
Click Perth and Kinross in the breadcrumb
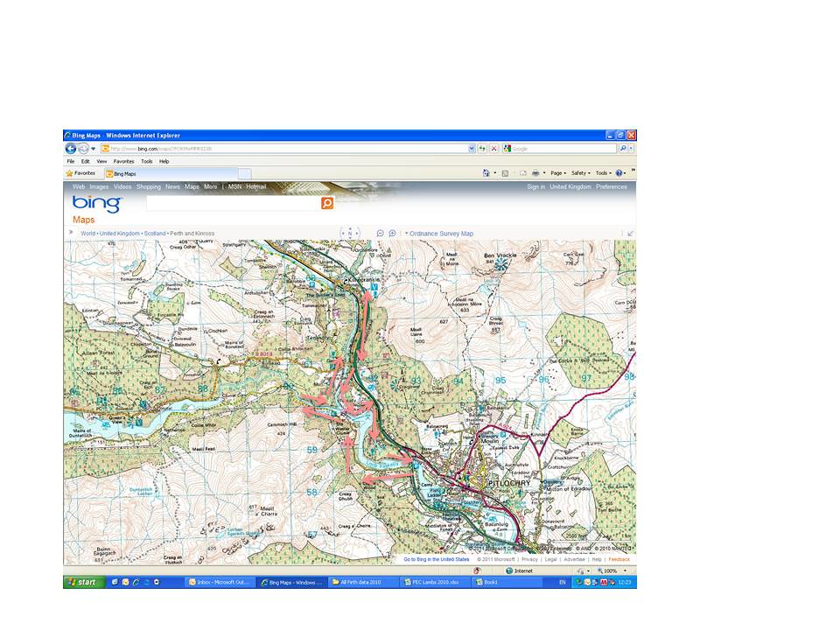192,234
